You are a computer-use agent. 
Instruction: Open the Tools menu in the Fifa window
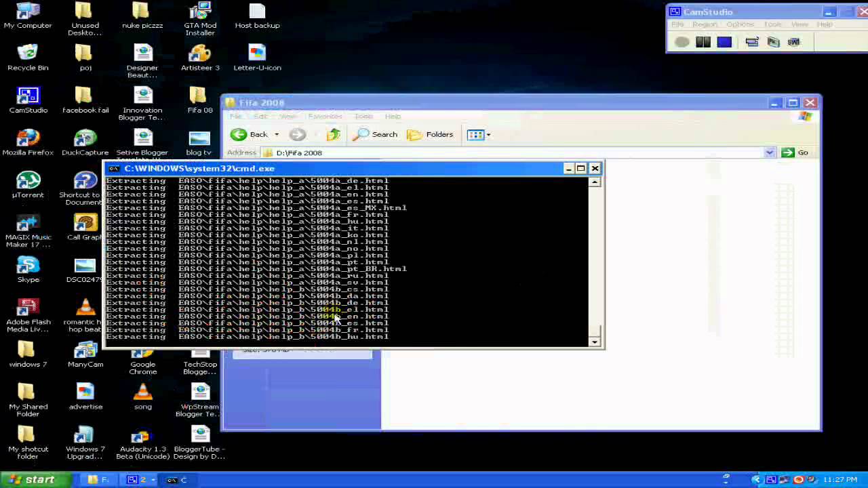pos(363,116)
